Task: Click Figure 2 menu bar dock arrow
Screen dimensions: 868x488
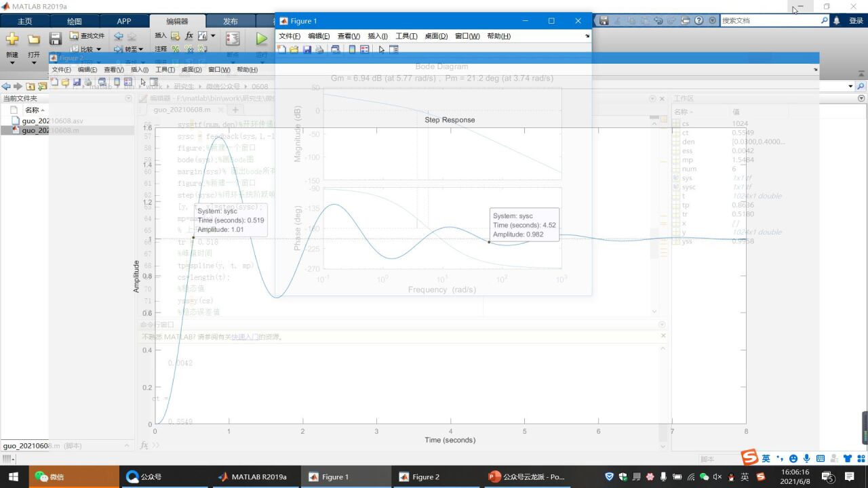Action: tap(815, 70)
